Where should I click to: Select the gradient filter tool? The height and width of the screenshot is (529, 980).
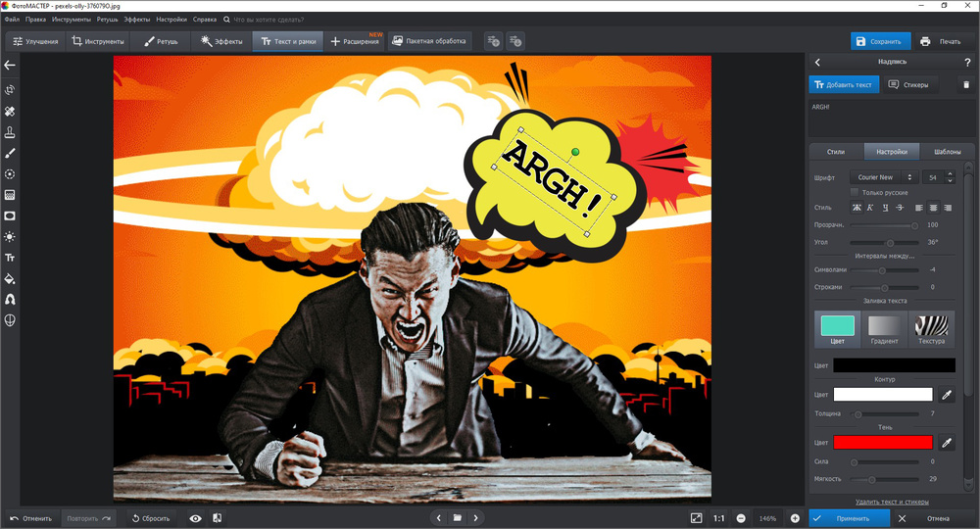click(10, 195)
